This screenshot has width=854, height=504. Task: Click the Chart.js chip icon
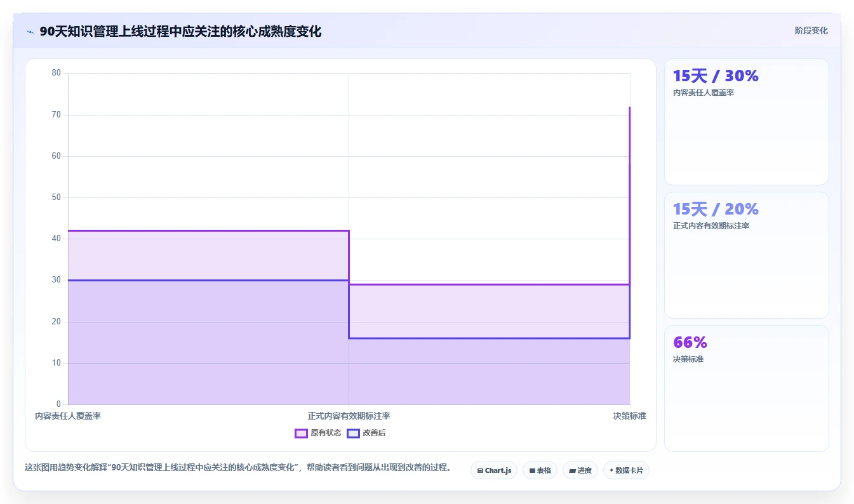pos(480,471)
